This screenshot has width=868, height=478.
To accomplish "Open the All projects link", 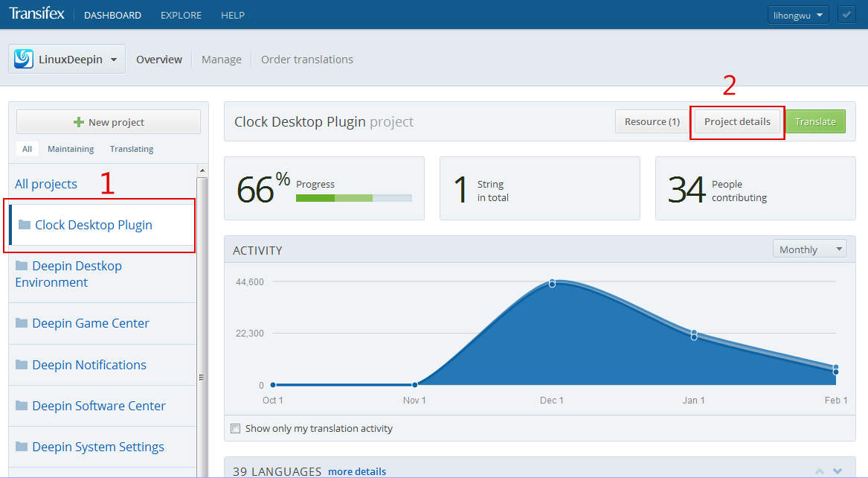I will 46,184.
